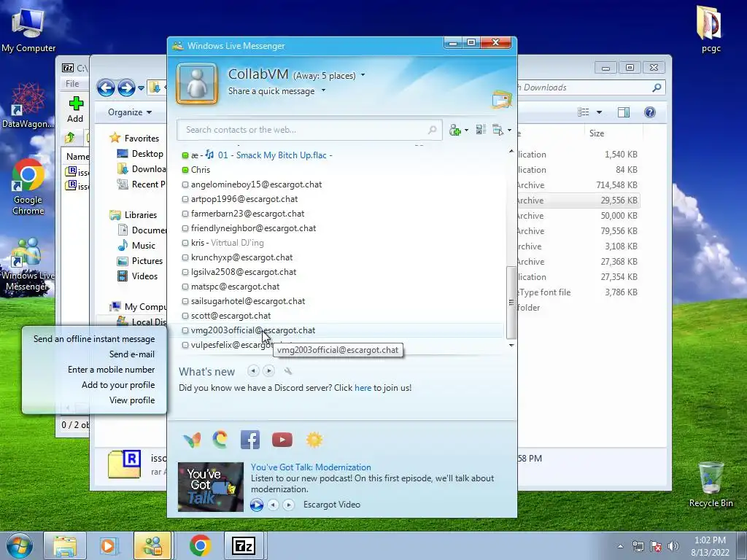Select Add to your profile

pos(118,385)
